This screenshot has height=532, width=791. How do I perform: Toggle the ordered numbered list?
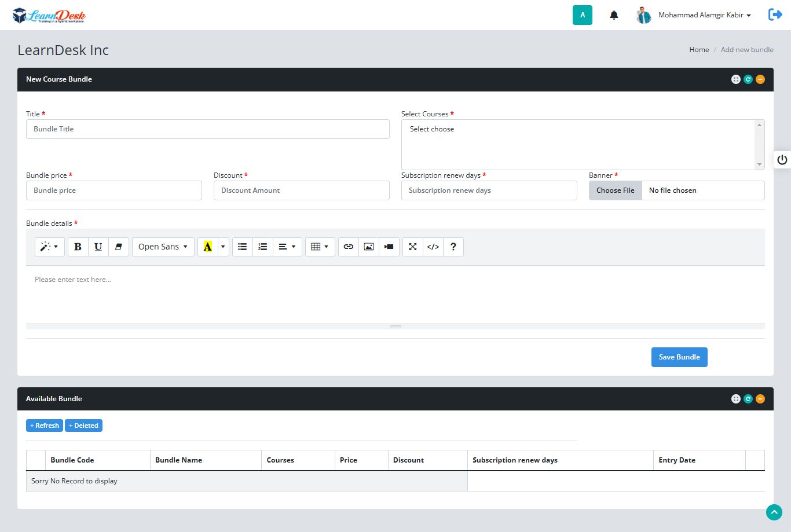[x=263, y=247]
